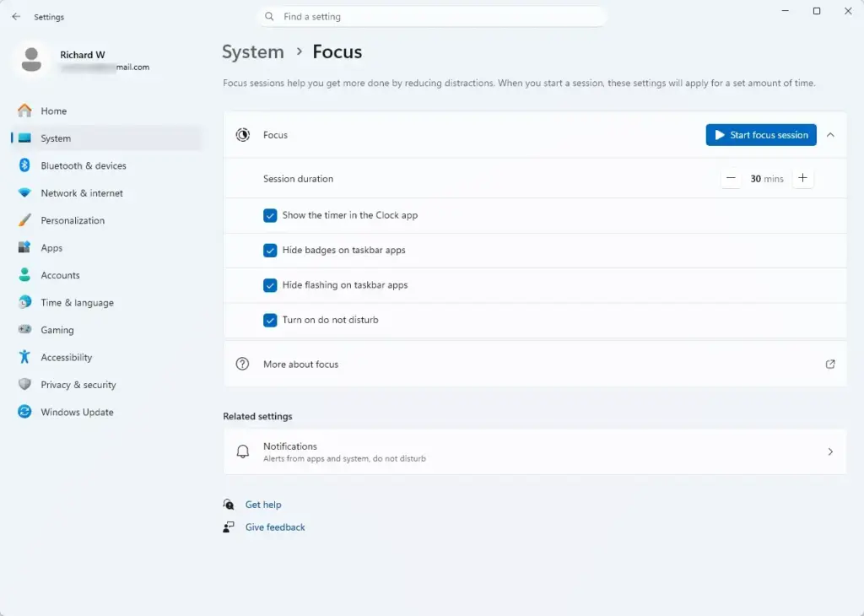Image resolution: width=864 pixels, height=616 pixels.
Task: Click the Time & language globe icon
Action: (x=24, y=302)
